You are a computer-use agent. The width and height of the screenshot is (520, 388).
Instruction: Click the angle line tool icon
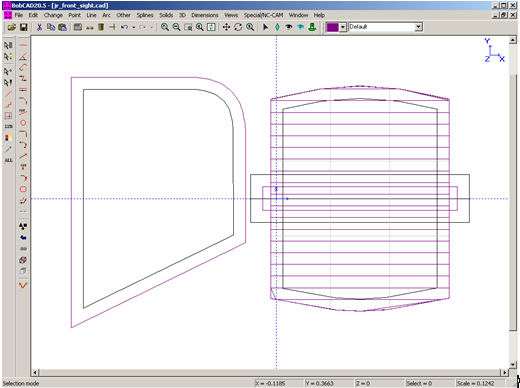pyautogui.click(x=23, y=57)
